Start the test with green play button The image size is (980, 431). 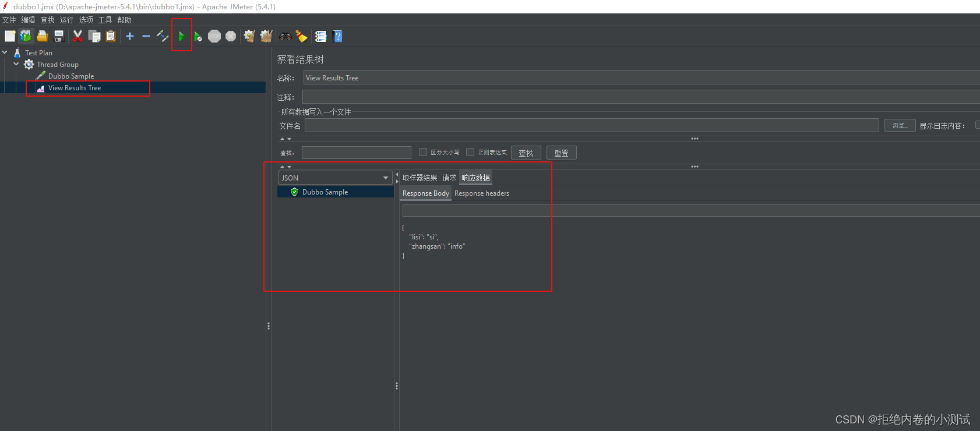[182, 36]
